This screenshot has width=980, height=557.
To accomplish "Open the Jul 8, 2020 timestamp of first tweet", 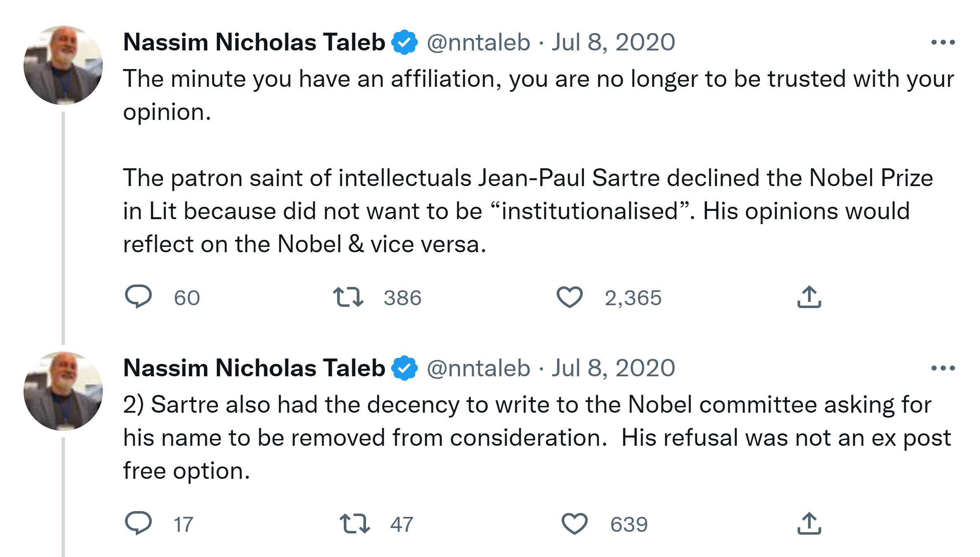I will [x=613, y=42].
